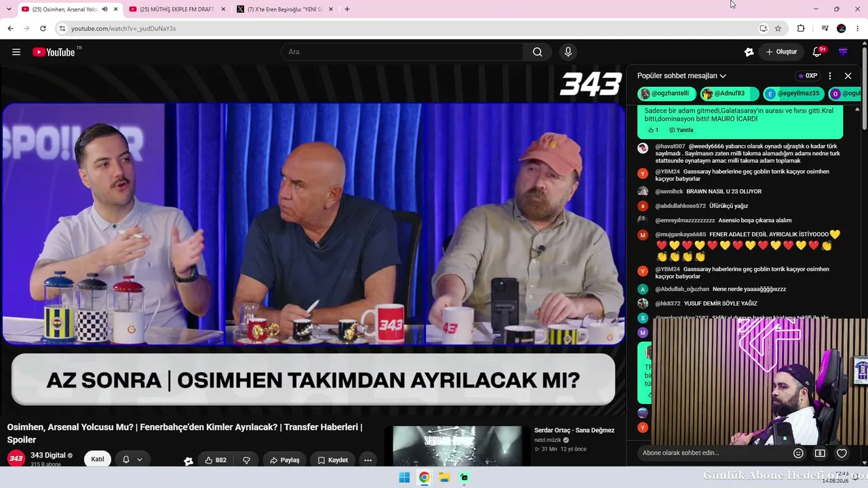Focus the YouTube Ara search field
This screenshot has height=488, width=868.
click(x=401, y=52)
